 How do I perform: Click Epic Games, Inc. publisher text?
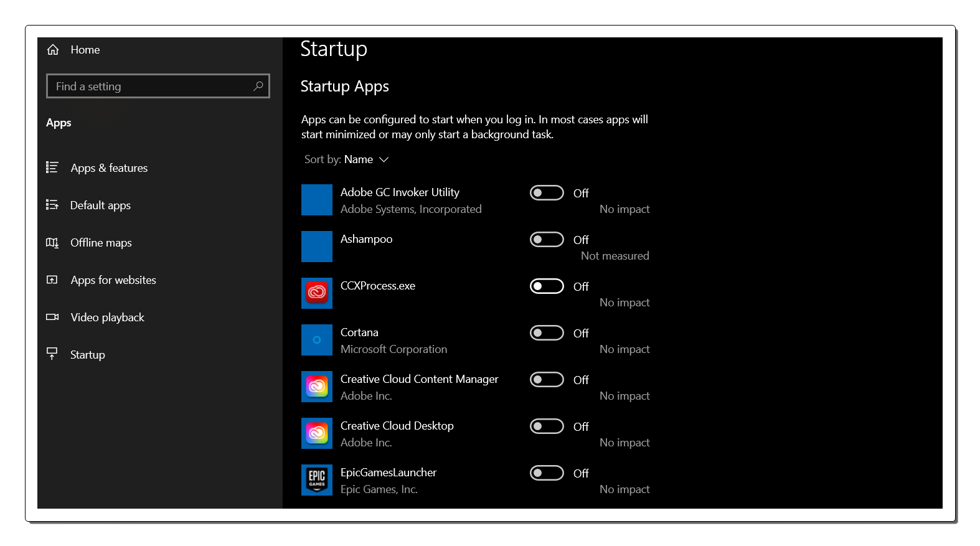[379, 489]
